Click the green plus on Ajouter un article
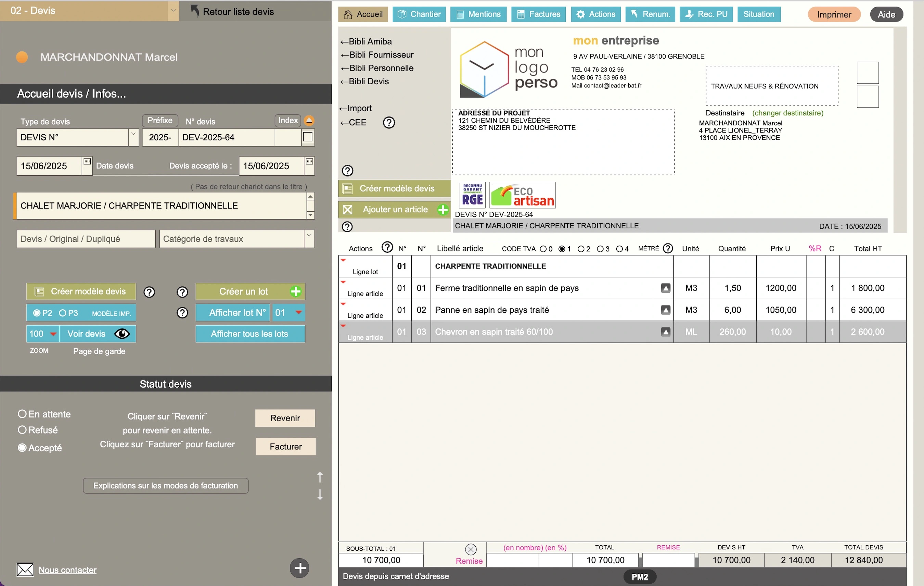 pos(443,210)
